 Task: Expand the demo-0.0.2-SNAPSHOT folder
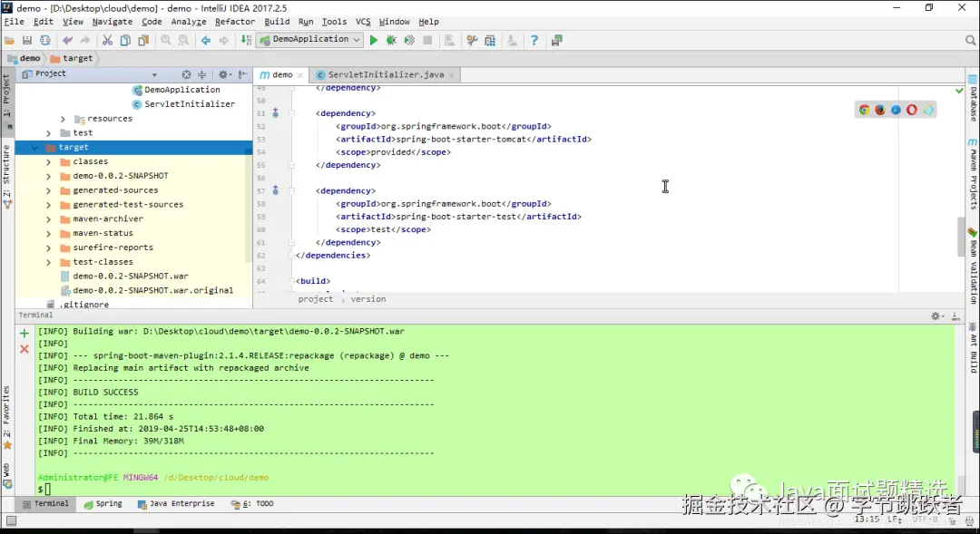click(x=48, y=176)
